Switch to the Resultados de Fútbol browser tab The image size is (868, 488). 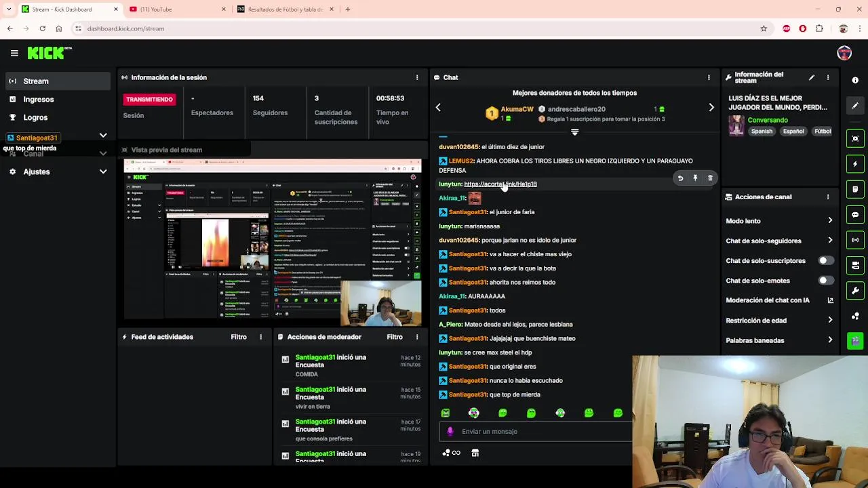tap(285, 9)
